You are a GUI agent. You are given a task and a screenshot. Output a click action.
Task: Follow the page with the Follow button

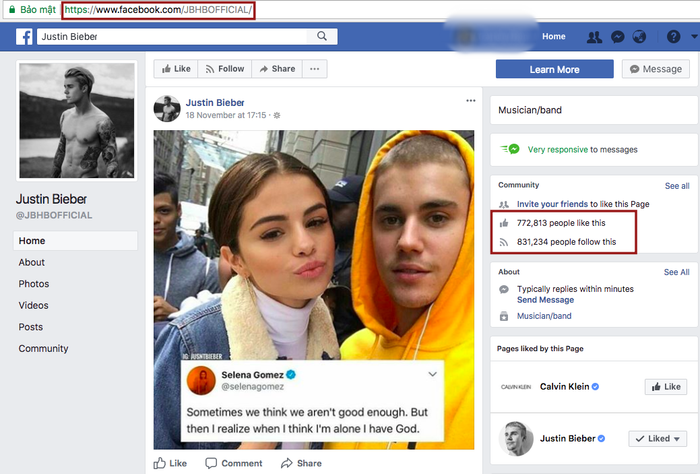225,69
